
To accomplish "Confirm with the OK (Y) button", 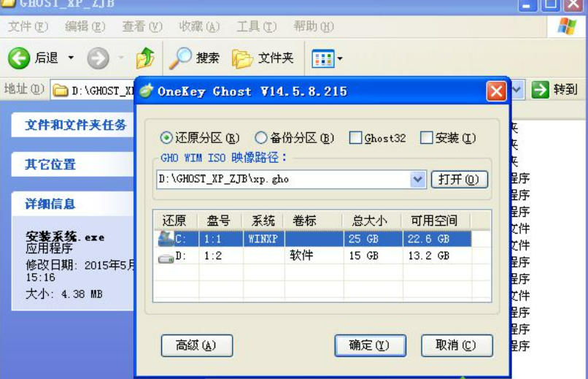I will point(370,345).
